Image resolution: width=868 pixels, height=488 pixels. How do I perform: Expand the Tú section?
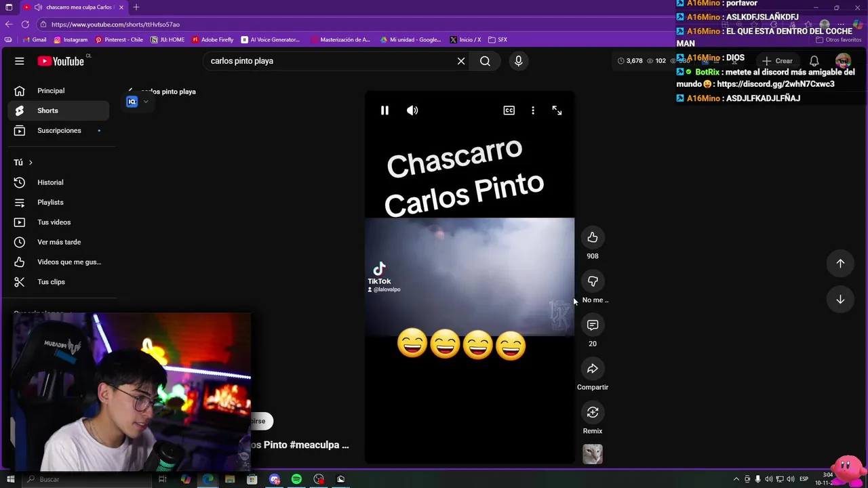pyautogui.click(x=23, y=163)
